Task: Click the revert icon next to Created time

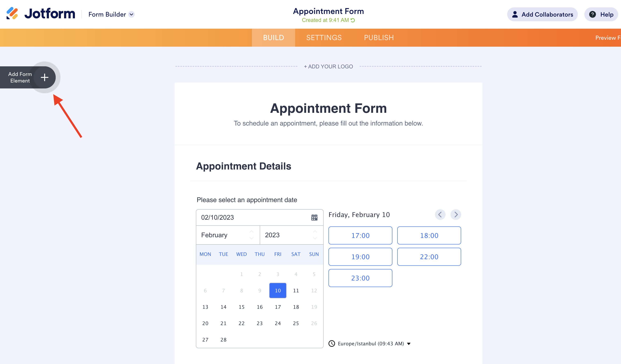Action: [x=353, y=20]
